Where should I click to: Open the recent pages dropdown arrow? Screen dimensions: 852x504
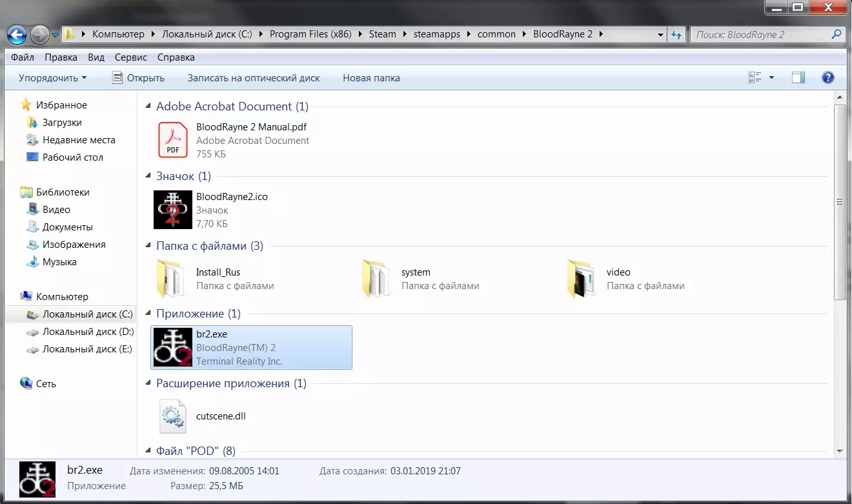(55, 35)
